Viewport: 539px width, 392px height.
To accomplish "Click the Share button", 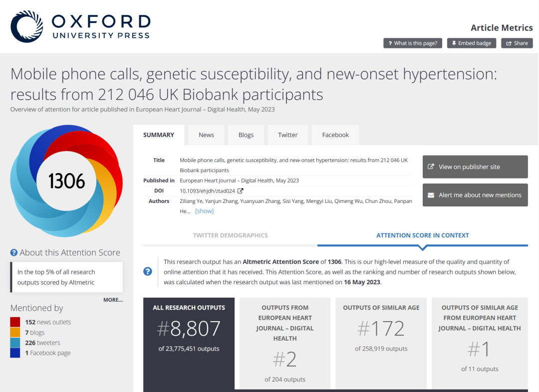I will pos(517,43).
